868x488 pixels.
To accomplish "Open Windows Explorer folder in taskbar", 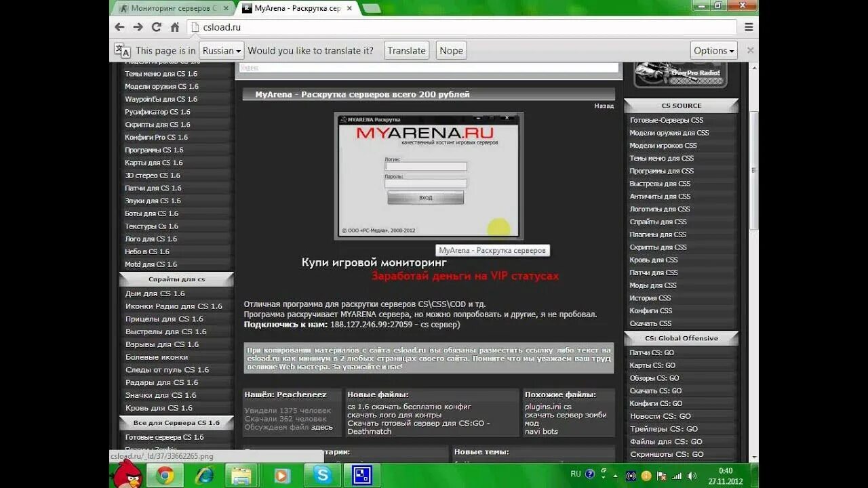I will pos(241,476).
